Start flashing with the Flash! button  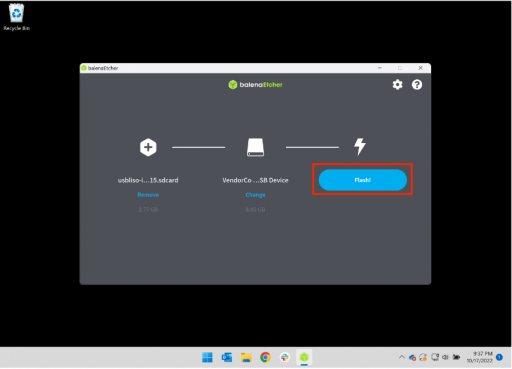click(363, 180)
